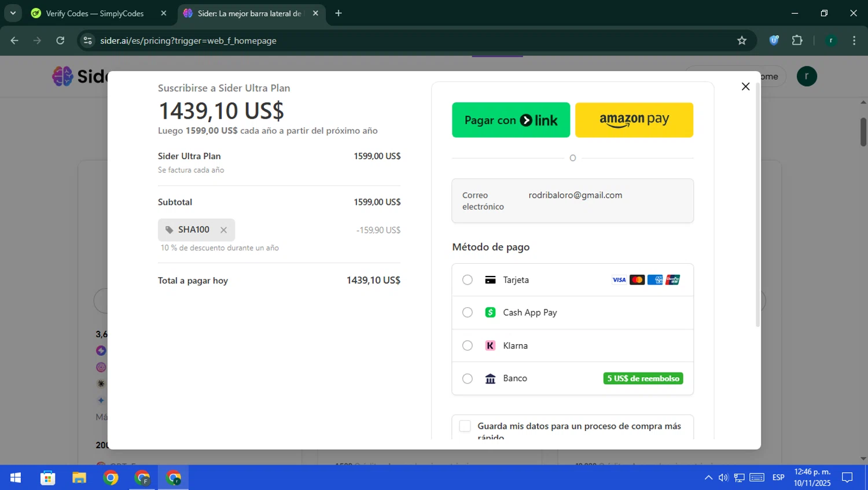
Task: Click the dialog's vertical scrollbar
Action: click(757, 205)
